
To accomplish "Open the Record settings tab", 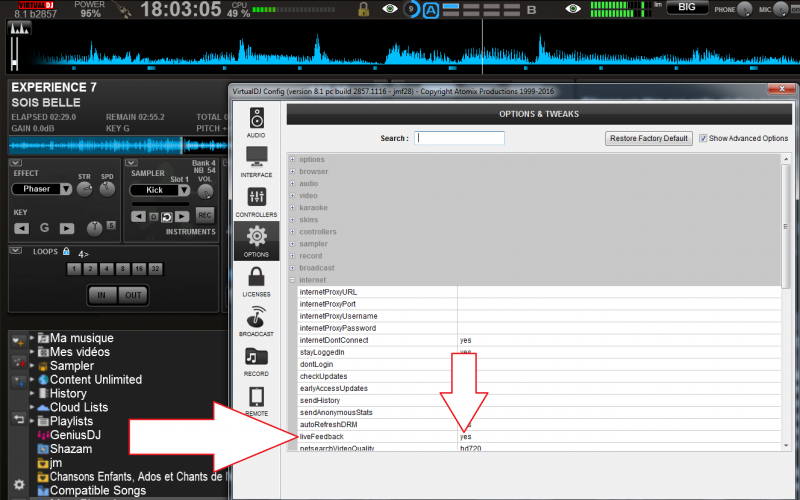I will pos(256,361).
